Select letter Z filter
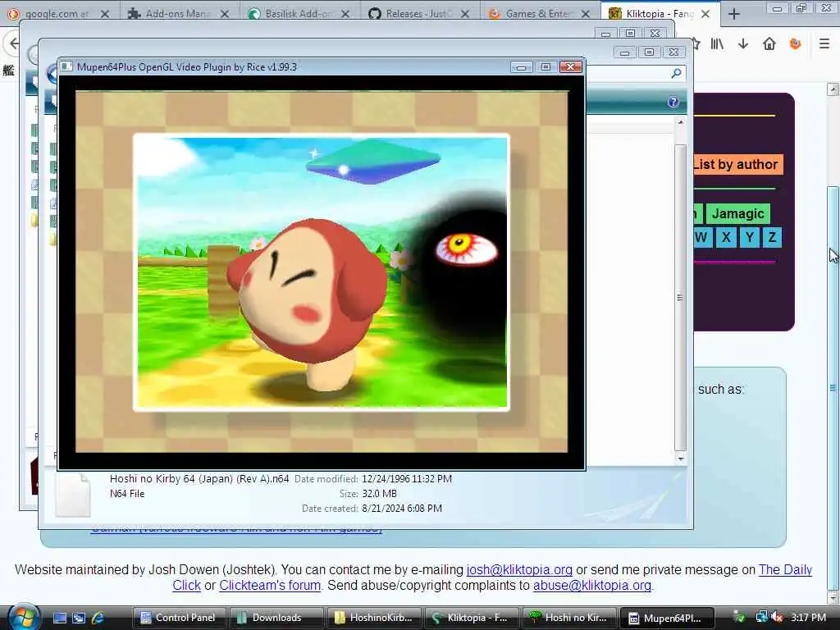Screen dimensions: 840x630 click(x=772, y=237)
